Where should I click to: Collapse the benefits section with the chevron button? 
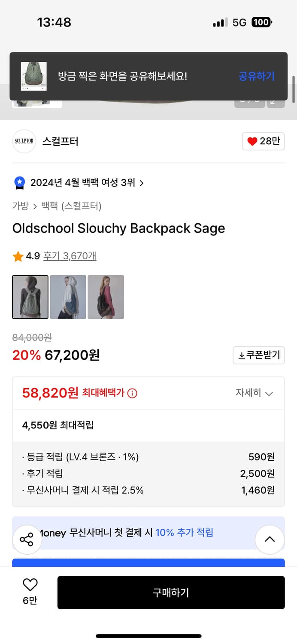pos(270,539)
